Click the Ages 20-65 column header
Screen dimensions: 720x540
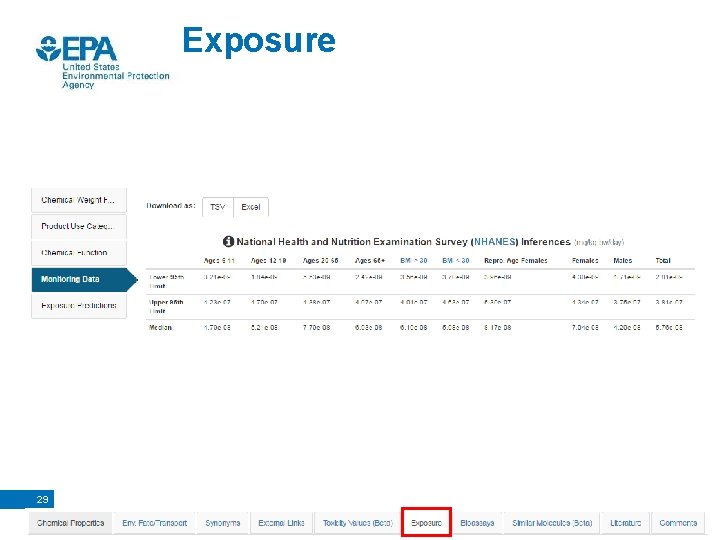coord(320,260)
